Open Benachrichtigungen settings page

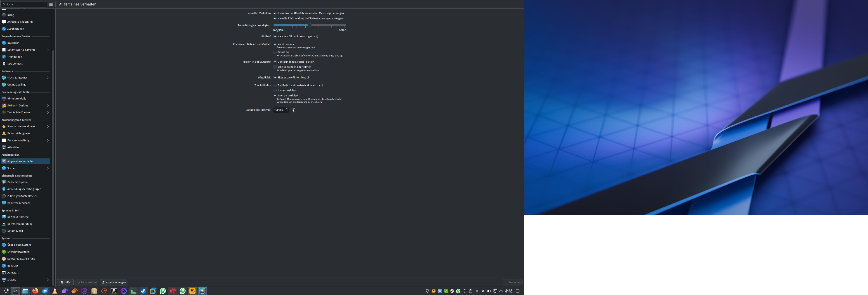(x=19, y=133)
